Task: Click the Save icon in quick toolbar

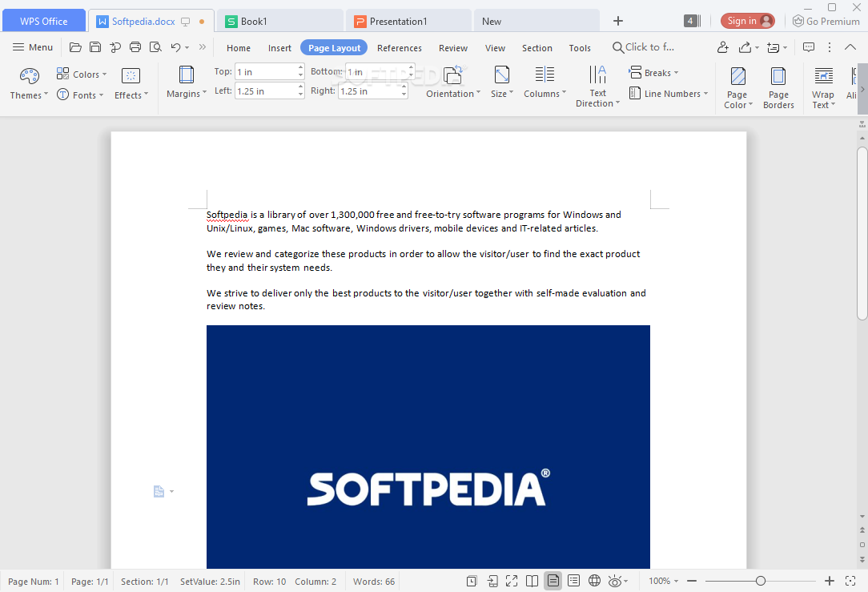Action: 95,47
